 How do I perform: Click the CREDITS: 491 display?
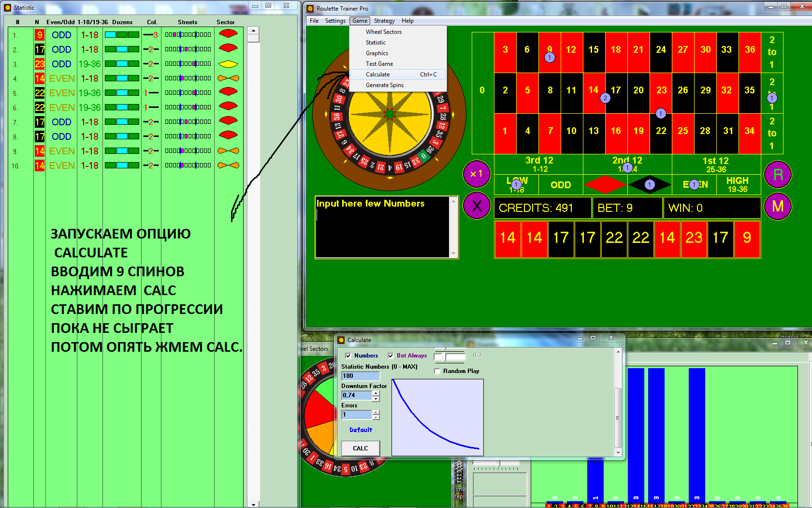(x=543, y=208)
